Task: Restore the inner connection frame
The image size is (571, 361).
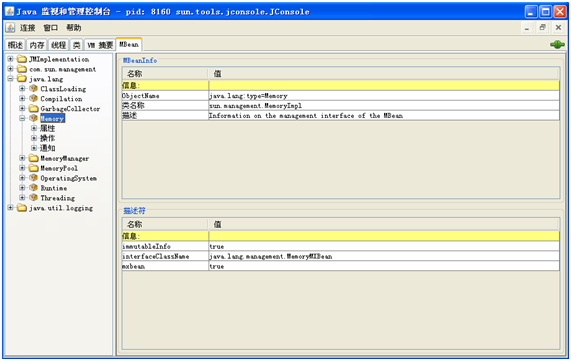Action: pos(543,28)
